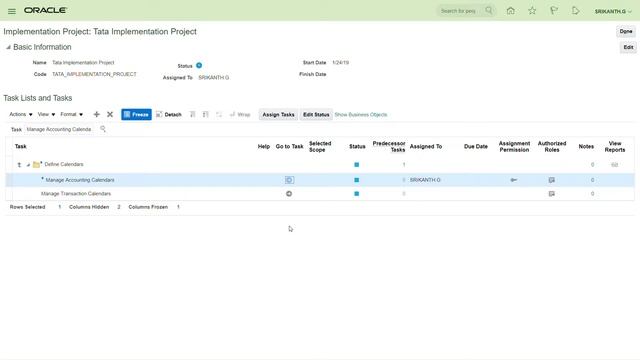The image size is (640, 360).
Task: Click Notes count for Define Calendars
Action: [x=592, y=164]
